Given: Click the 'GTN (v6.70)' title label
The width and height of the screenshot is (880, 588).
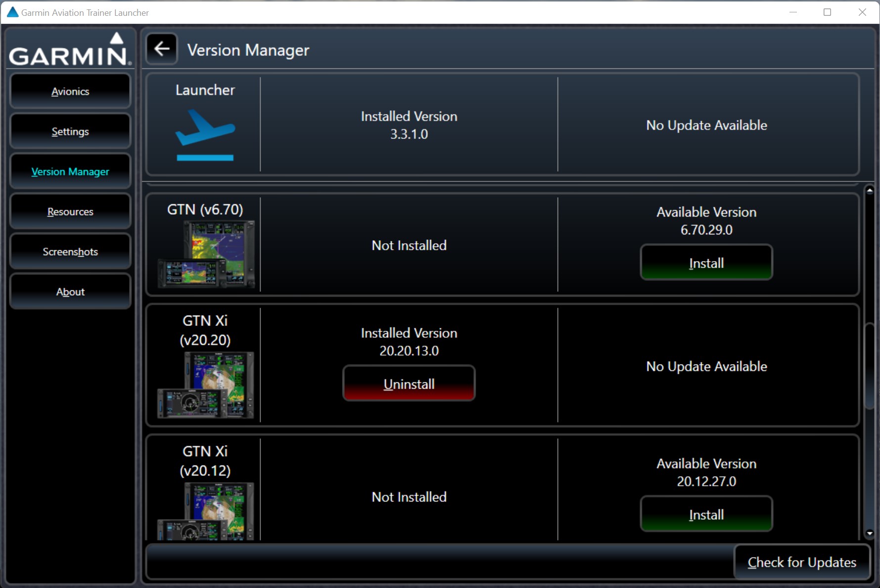Looking at the screenshot, I should (205, 210).
